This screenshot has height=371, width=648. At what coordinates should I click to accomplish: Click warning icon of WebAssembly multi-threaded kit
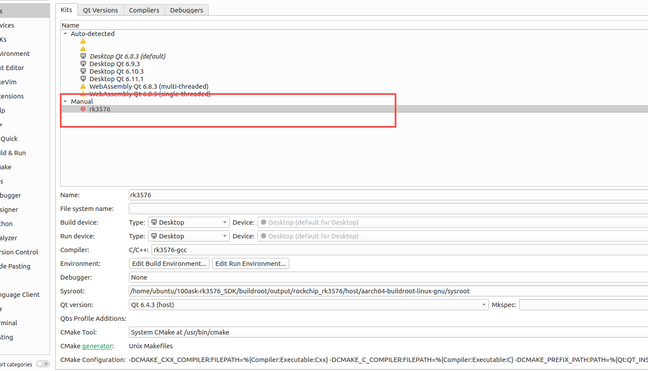coord(83,86)
